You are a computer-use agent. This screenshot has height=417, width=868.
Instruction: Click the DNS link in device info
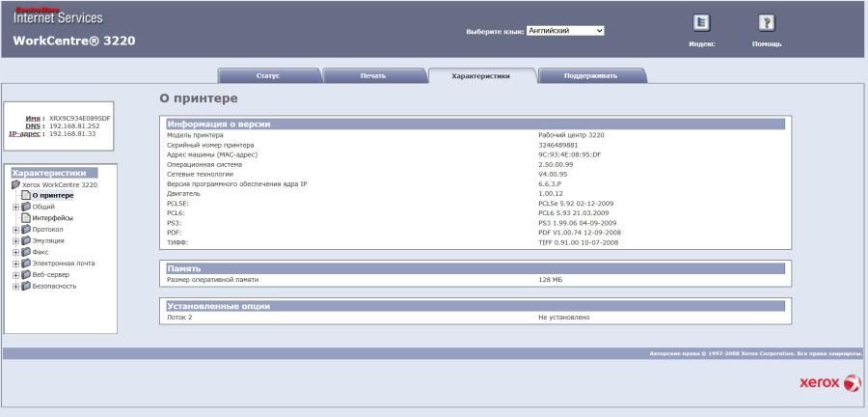coord(33,126)
